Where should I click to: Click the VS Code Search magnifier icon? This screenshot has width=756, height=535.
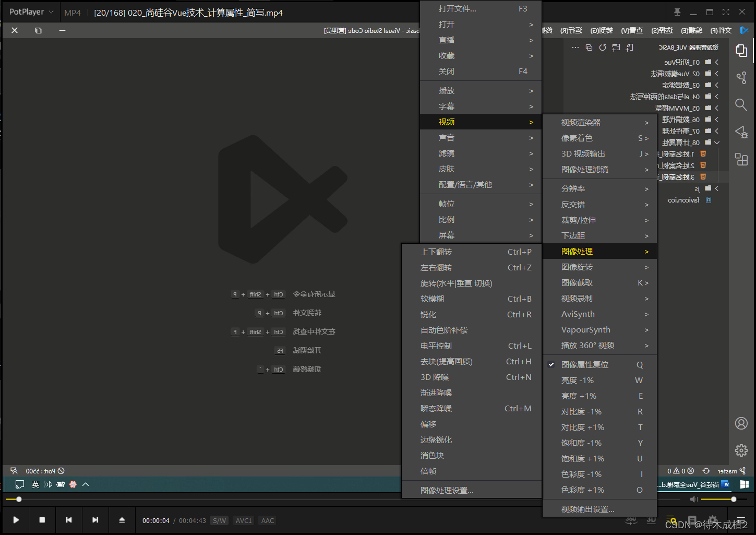[x=741, y=105]
